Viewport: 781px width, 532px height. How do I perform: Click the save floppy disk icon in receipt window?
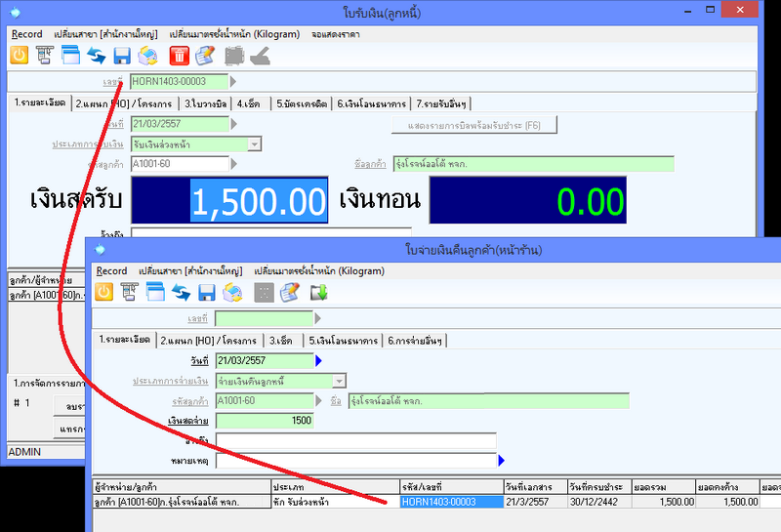(122, 56)
